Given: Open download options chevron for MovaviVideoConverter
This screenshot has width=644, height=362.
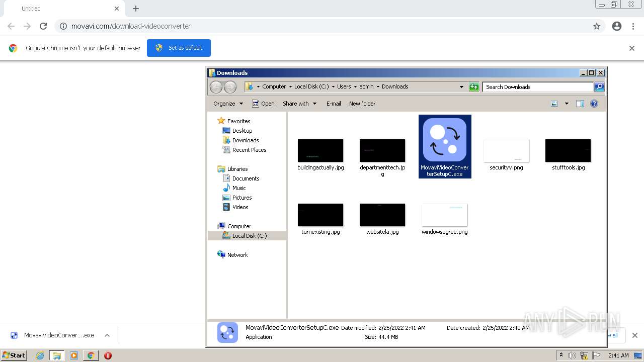Looking at the screenshot, I should 107,335.
